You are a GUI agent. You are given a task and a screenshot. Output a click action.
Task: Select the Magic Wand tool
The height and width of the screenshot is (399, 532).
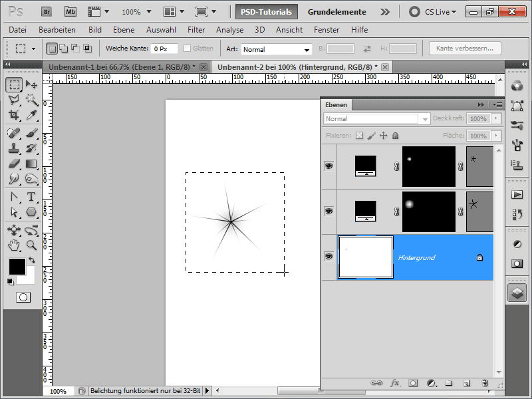[x=31, y=100]
